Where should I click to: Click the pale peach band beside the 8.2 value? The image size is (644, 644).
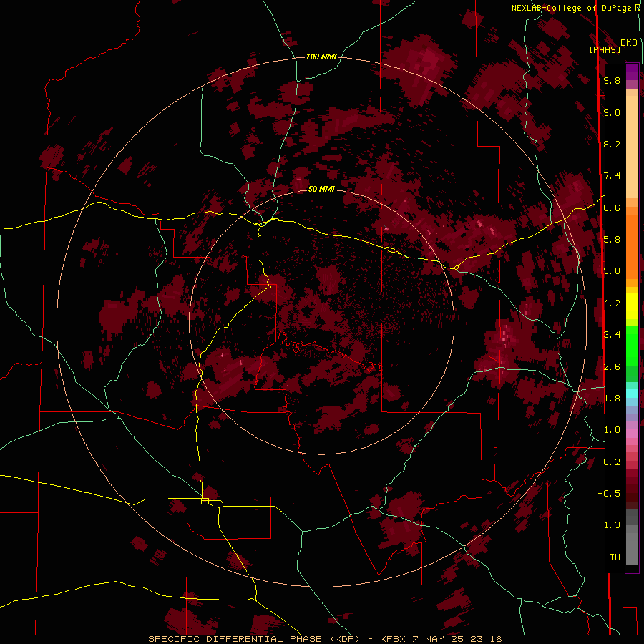(632, 148)
